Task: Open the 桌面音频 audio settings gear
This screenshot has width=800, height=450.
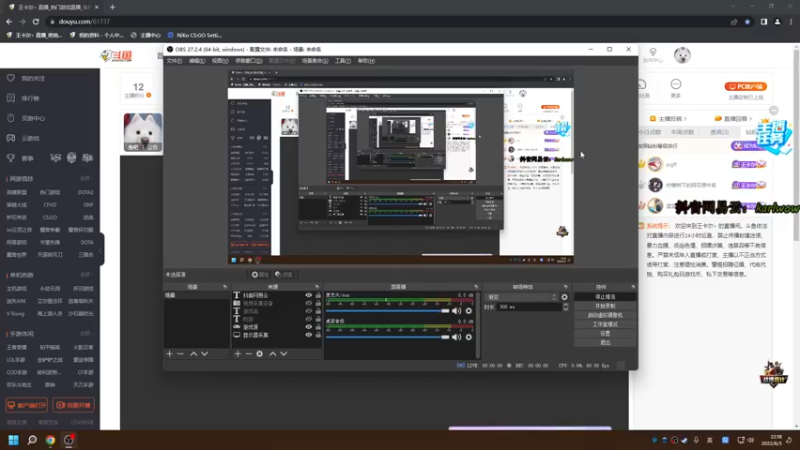Action: 468,337
